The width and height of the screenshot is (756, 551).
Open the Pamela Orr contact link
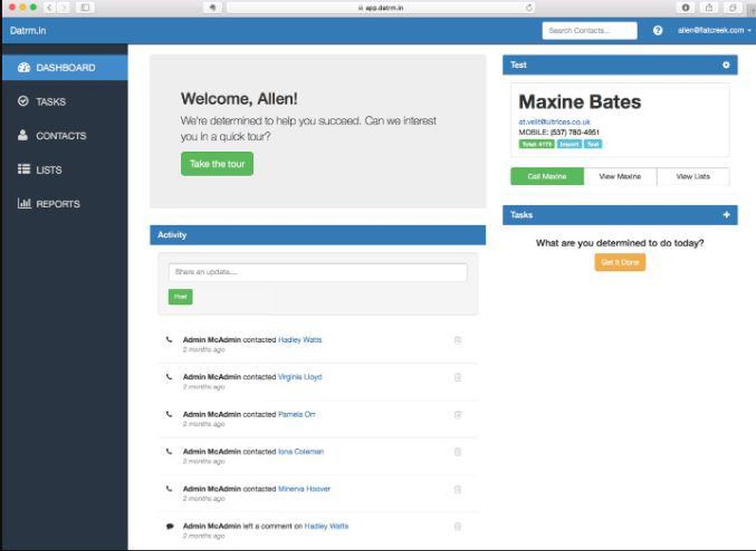(296, 415)
